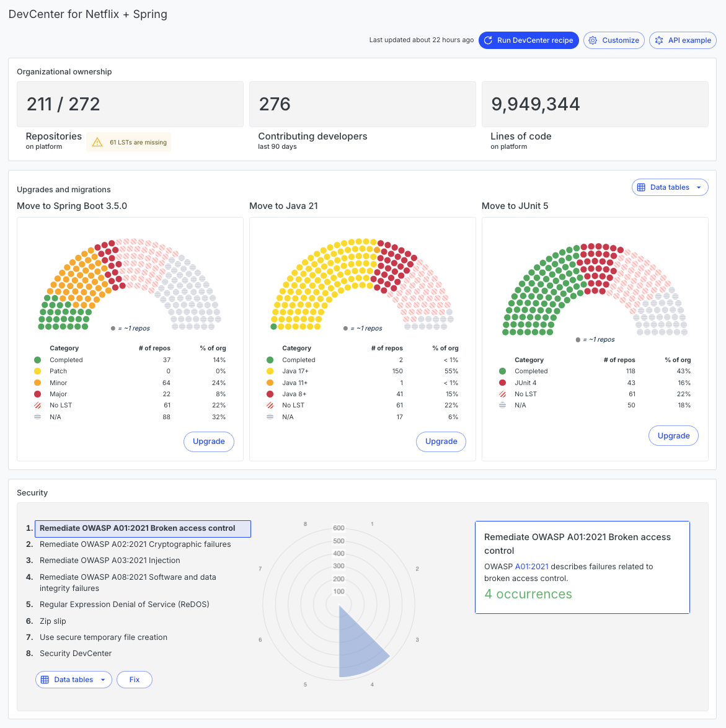This screenshot has width=726, height=728.
Task: Click the table icon in Upgrades Data tables
Action: [642, 187]
